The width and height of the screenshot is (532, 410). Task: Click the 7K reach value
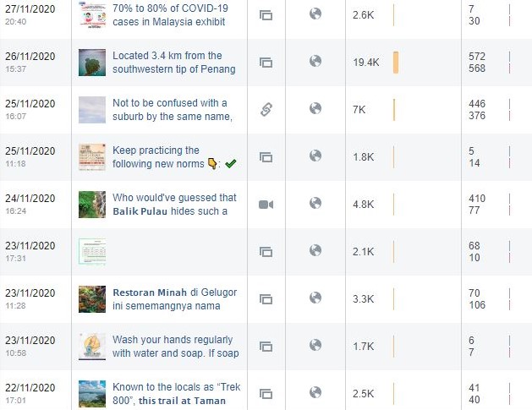(x=359, y=110)
